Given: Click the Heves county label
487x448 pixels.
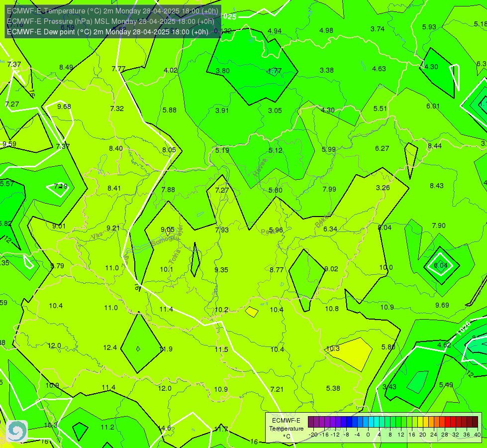Looking at the screenshot, I should click(260, 167).
